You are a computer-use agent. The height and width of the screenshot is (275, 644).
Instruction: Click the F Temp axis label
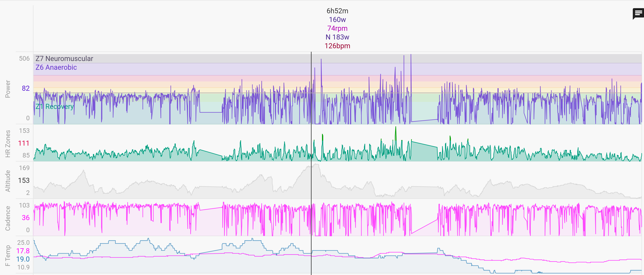click(x=8, y=255)
